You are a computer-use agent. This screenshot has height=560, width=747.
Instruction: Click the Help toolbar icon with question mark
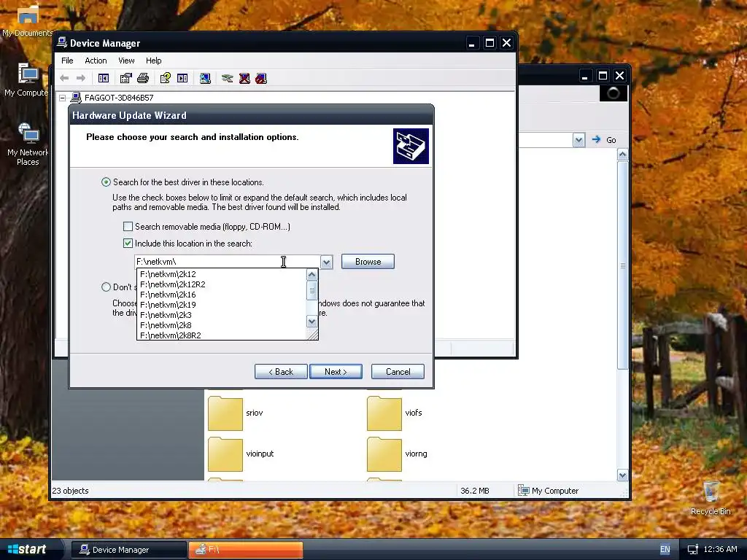point(166,78)
